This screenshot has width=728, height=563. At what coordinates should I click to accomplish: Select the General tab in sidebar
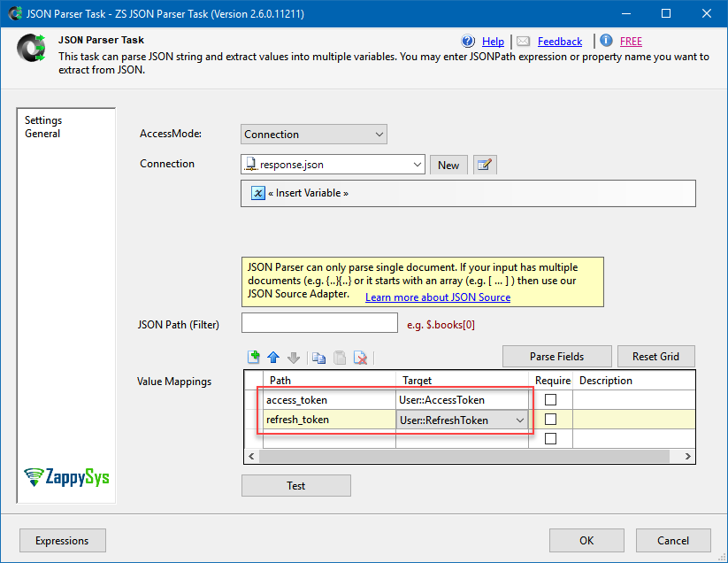pyautogui.click(x=42, y=134)
